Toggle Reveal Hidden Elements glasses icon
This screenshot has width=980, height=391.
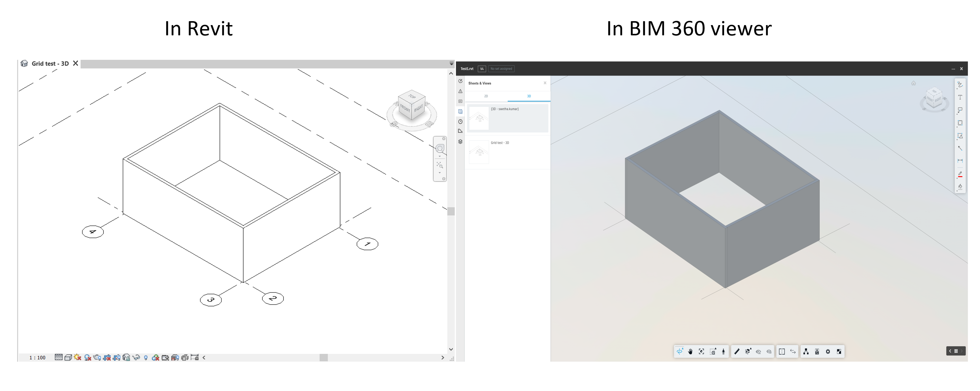136,357
